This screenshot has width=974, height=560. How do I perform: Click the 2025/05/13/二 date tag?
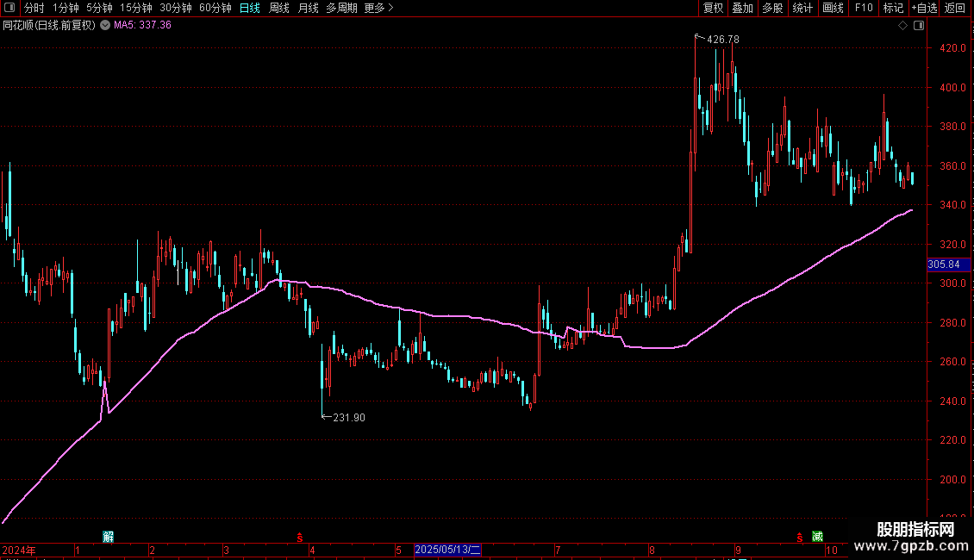point(447,550)
